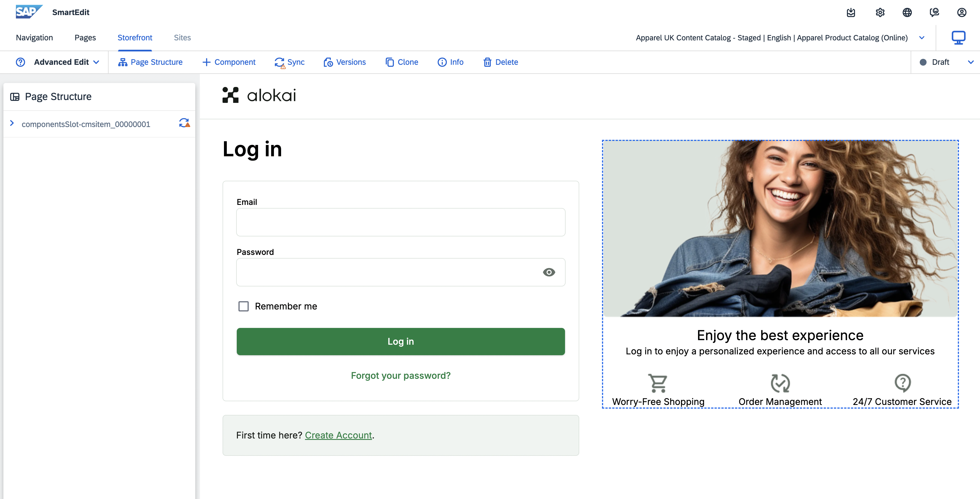Screen dimensions: 980x499
Task: Click the Page Structure toolbar label
Action: tap(157, 62)
